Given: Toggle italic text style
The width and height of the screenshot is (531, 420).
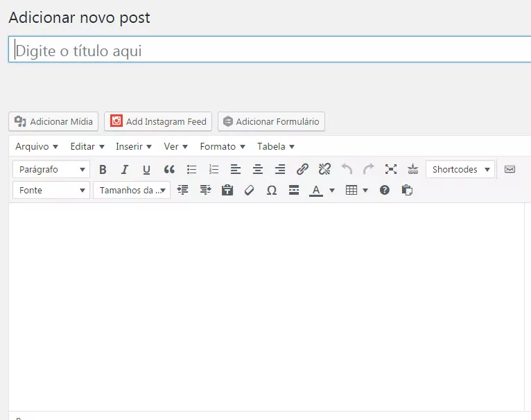Looking at the screenshot, I should click(x=125, y=169).
